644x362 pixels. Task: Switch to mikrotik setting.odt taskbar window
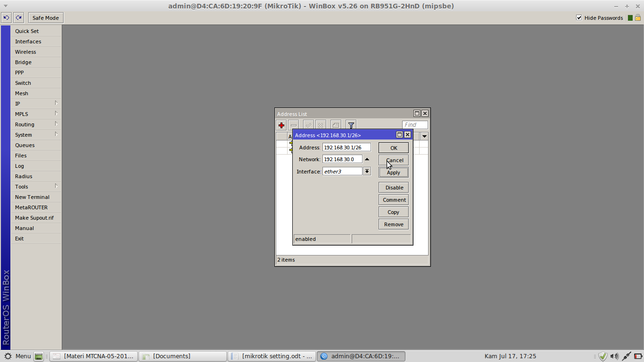click(272, 356)
